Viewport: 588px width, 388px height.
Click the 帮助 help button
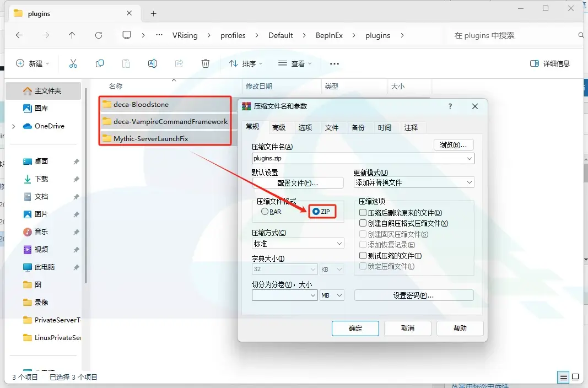(460, 328)
